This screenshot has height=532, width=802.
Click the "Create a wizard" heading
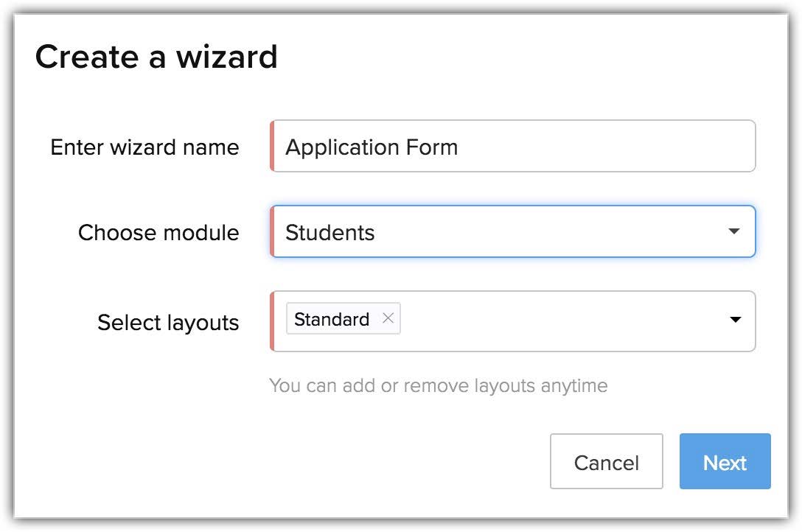(x=156, y=57)
